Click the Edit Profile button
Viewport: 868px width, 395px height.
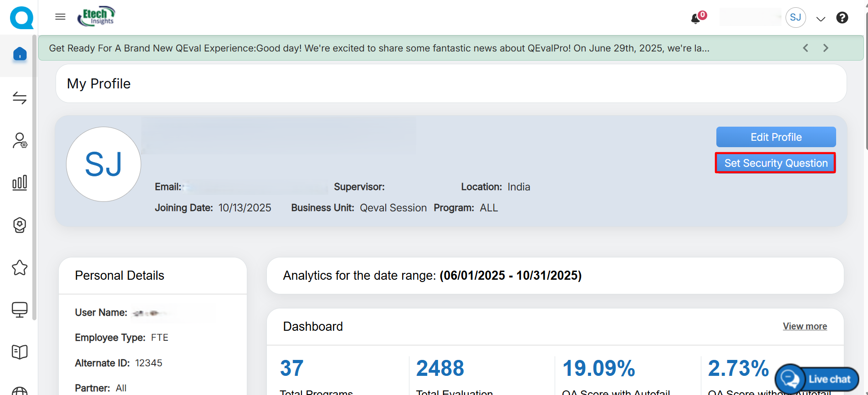776,137
